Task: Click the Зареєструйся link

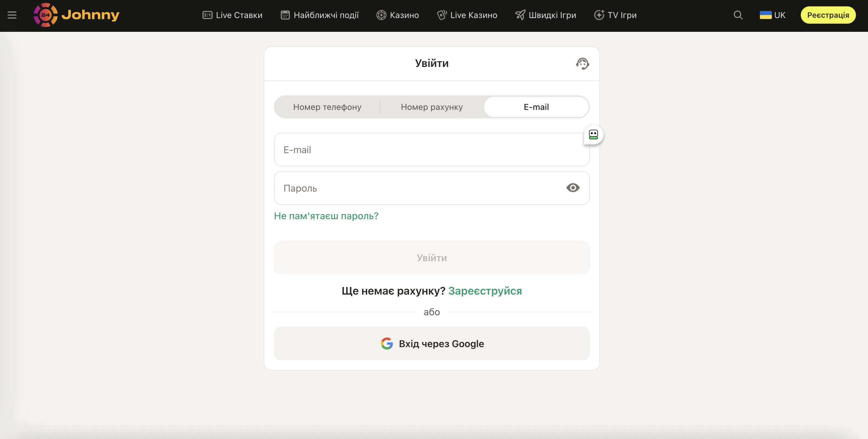Action: [484, 291]
